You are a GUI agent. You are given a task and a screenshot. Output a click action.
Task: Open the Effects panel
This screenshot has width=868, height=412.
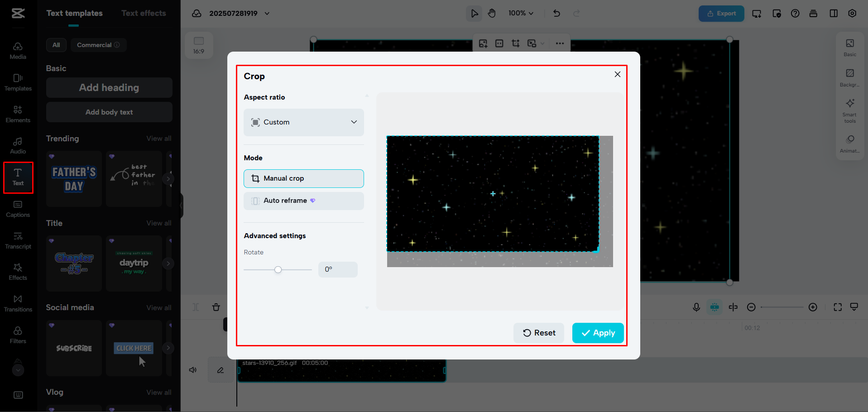tap(18, 272)
